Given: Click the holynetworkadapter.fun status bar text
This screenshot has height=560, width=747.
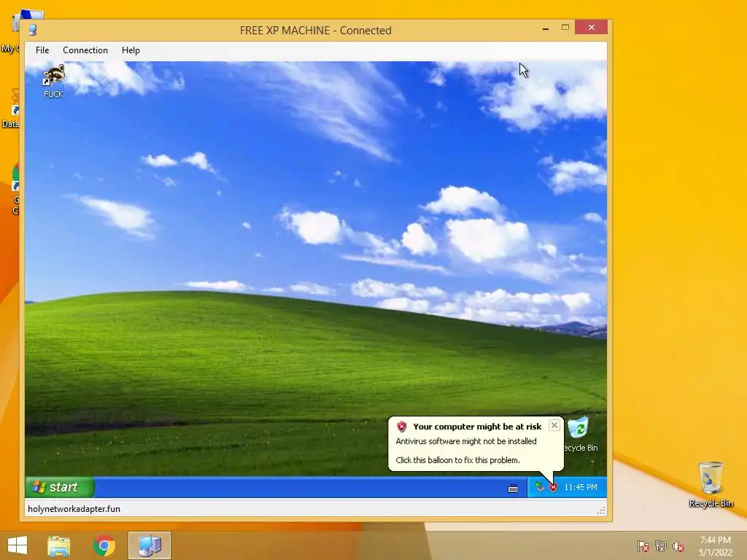Looking at the screenshot, I should coord(74,508).
